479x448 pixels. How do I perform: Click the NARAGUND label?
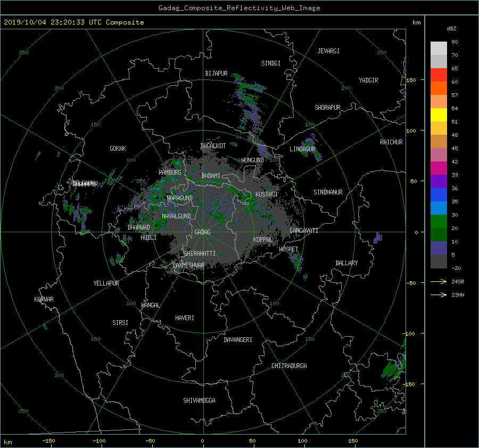coord(180,198)
